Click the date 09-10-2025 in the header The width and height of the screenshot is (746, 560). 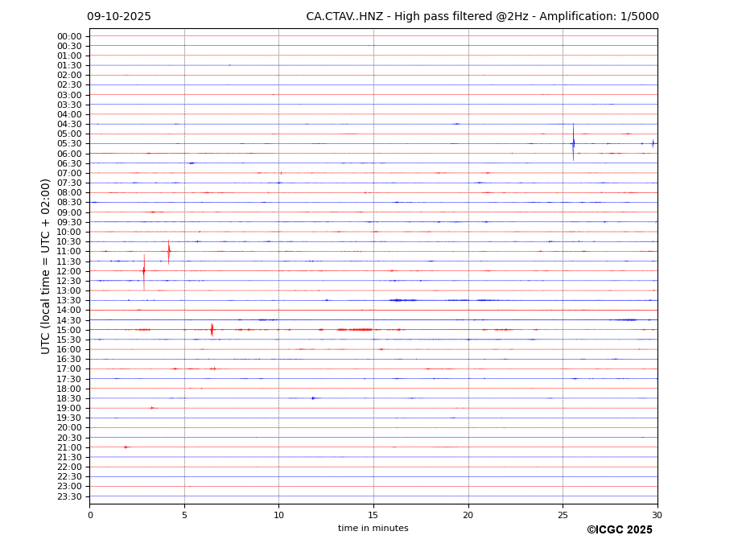click(119, 17)
